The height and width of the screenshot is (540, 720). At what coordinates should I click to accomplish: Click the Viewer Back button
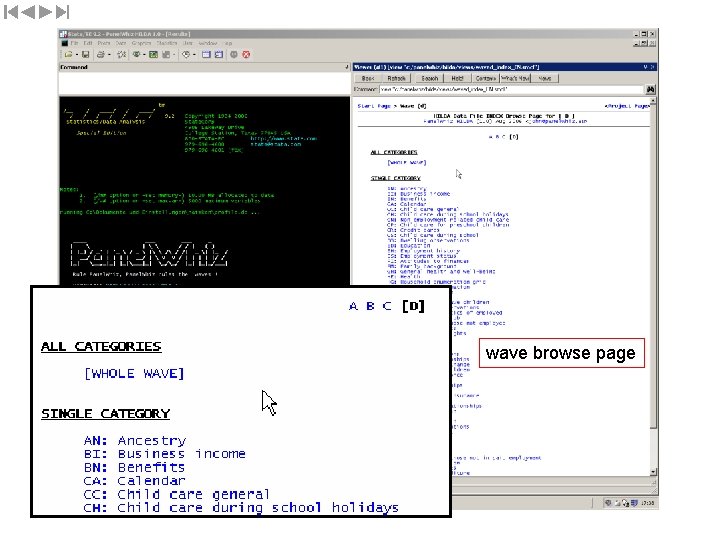click(368, 79)
